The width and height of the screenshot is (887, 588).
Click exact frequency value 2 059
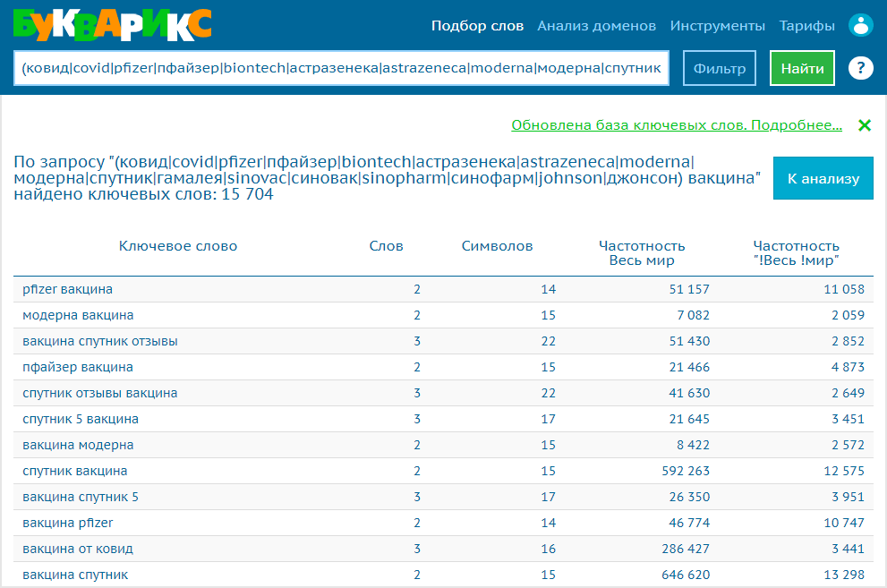click(848, 315)
